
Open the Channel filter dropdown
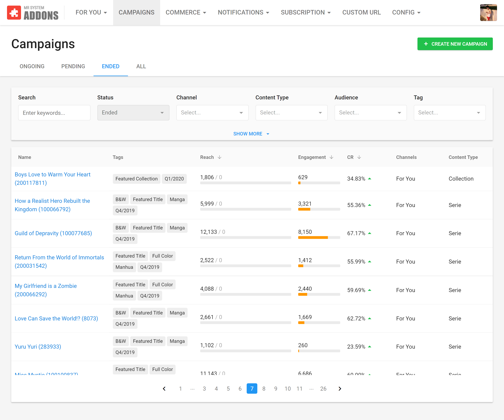point(212,113)
